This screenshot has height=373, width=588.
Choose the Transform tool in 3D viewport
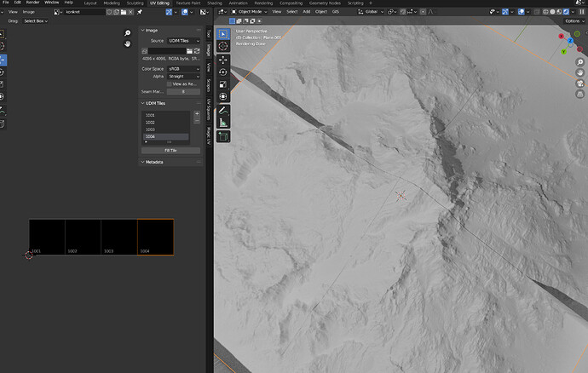[x=223, y=96]
